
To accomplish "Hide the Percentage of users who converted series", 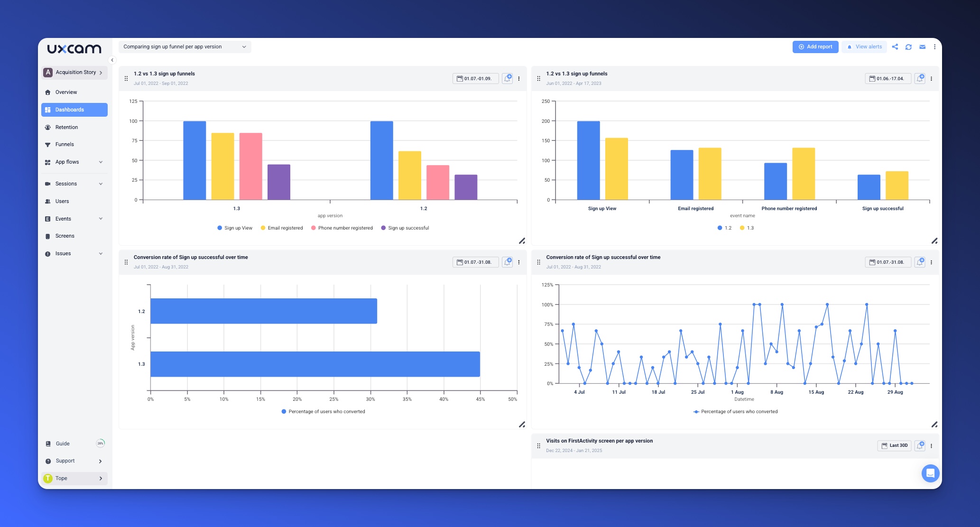I will coord(323,411).
